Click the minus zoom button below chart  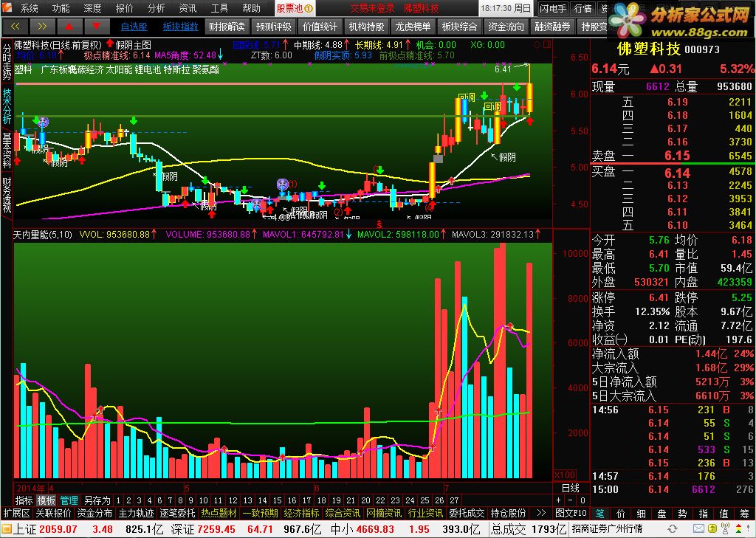click(x=571, y=500)
